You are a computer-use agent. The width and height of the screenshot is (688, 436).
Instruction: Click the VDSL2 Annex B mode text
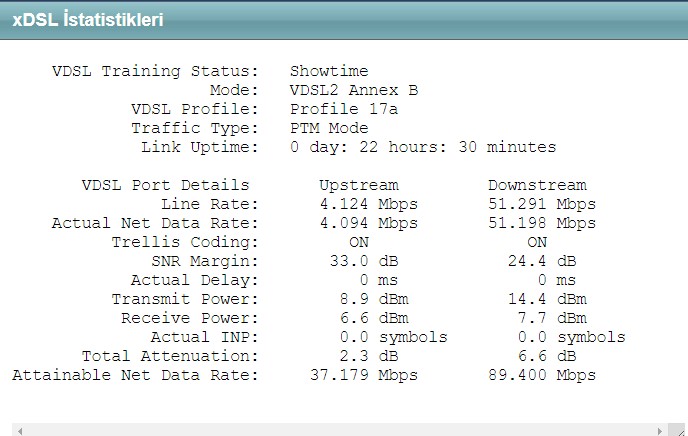354,90
